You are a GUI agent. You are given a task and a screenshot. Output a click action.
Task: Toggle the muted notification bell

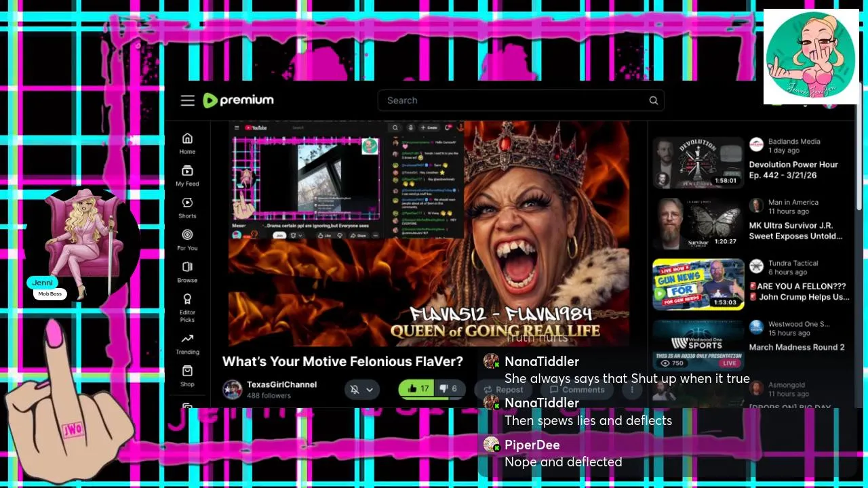coord(354,389)
